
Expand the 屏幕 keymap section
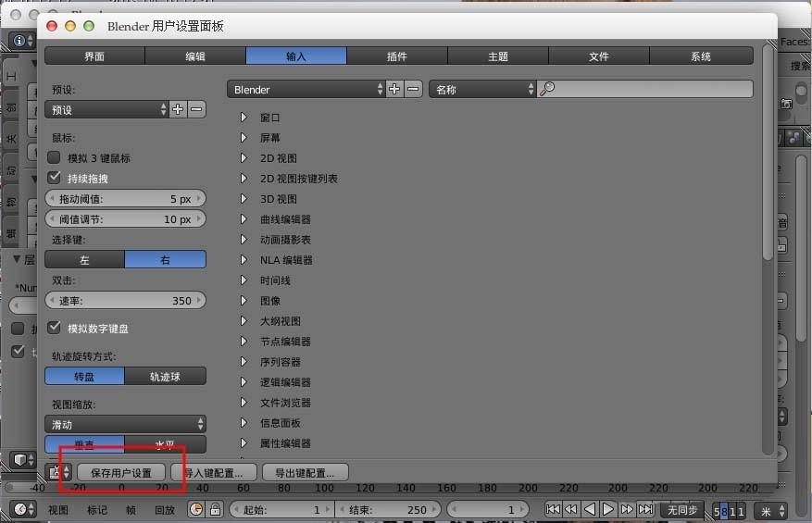coord(244,138)
